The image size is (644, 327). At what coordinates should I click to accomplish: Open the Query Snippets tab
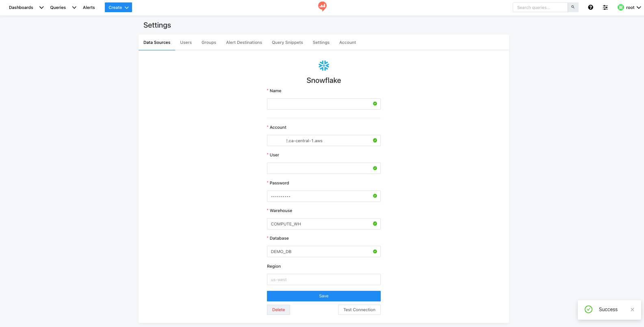(x=287, y=42)
